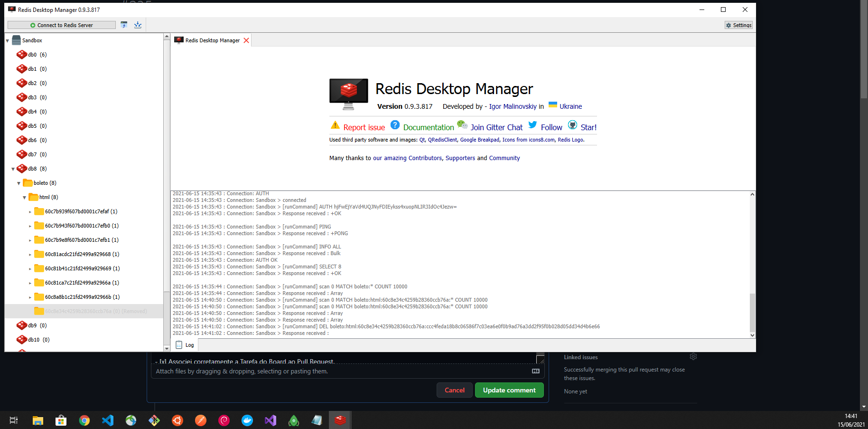Select the db1 (0) database row
868x429 pixels.
84,69
